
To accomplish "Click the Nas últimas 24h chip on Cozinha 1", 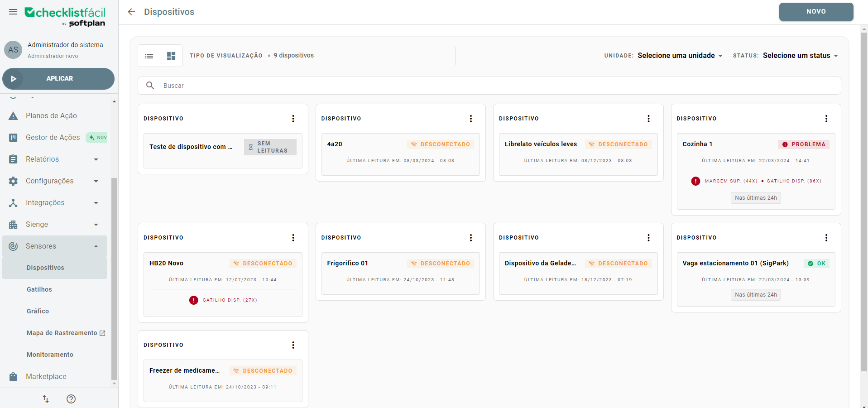I will [755, 197].
